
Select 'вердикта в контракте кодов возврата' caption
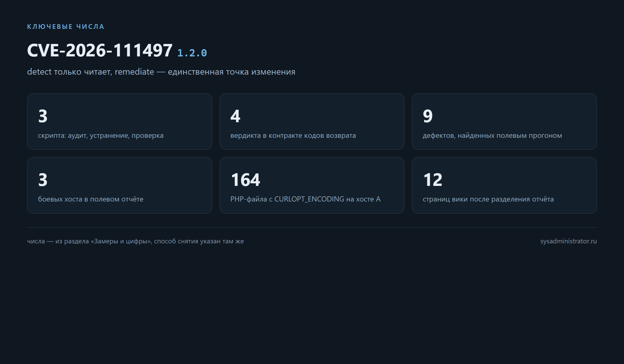pos(293,135)
